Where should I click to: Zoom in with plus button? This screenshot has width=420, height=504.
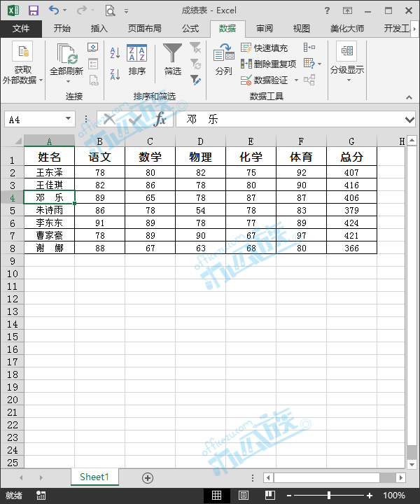[370, 496]
